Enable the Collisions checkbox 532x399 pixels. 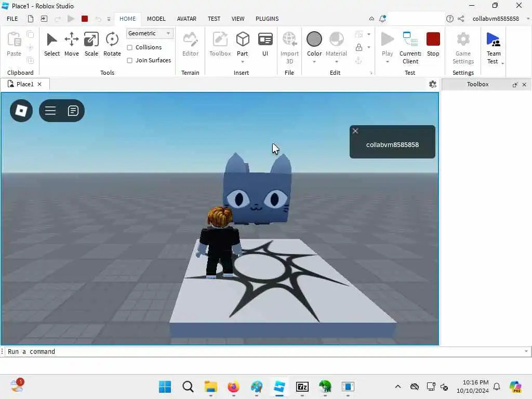pos(129,47)
